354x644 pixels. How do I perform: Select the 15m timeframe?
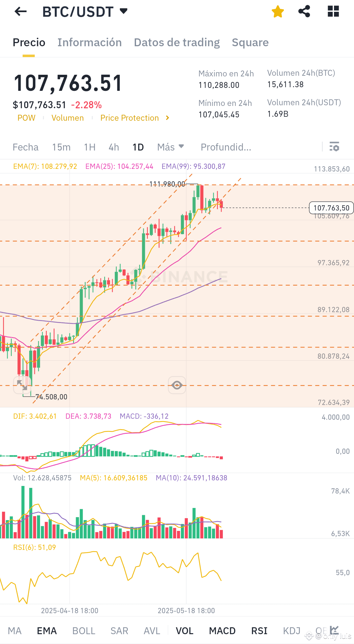[x=61, y=147]
